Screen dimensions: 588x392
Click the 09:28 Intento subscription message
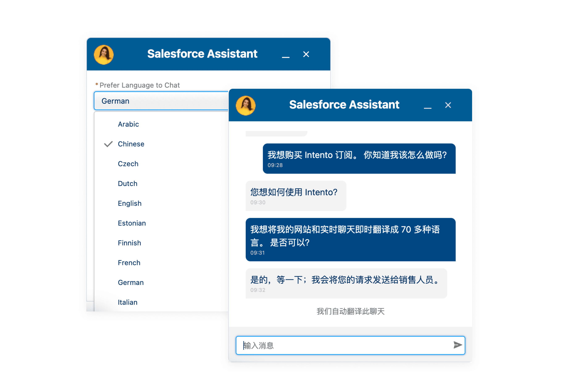[359, 158]
